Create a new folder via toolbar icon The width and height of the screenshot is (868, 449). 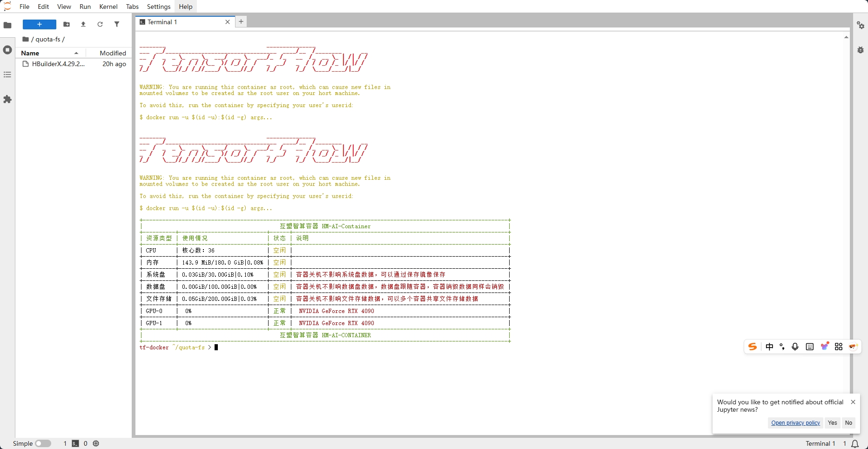click(67, 24)
